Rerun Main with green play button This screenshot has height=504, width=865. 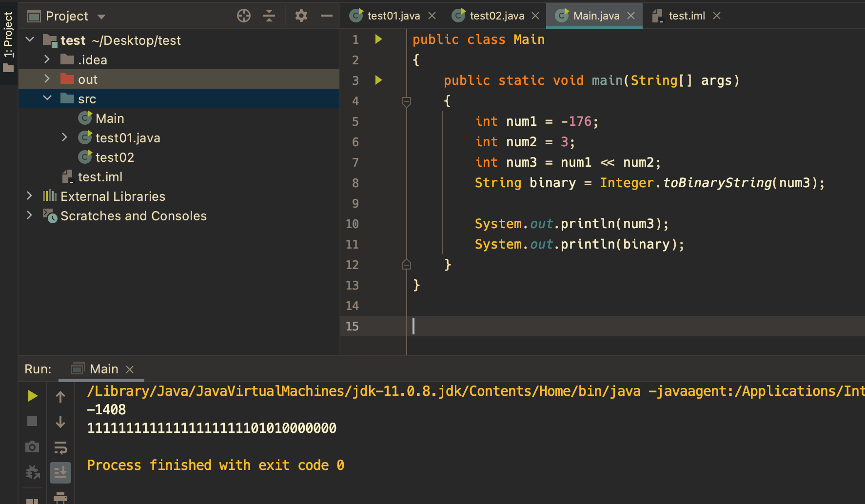(x=32, y=396)
